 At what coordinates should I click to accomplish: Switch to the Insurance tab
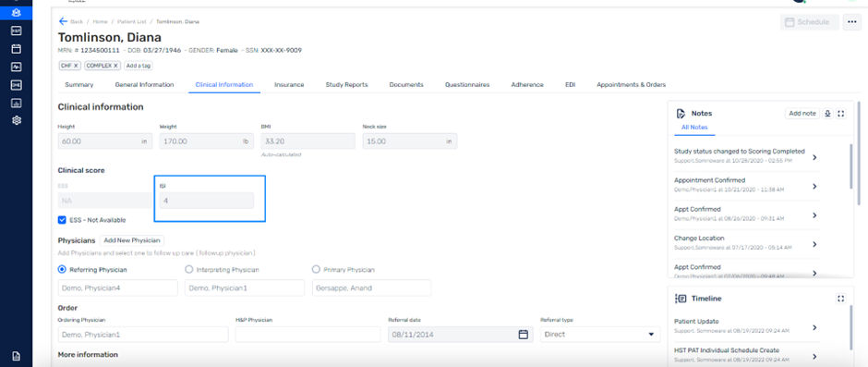[x=289, y=85]
